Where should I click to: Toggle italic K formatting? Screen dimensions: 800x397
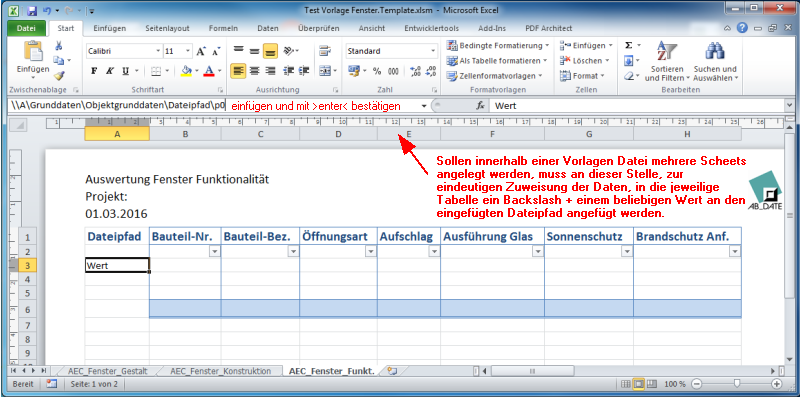point(109,71)
